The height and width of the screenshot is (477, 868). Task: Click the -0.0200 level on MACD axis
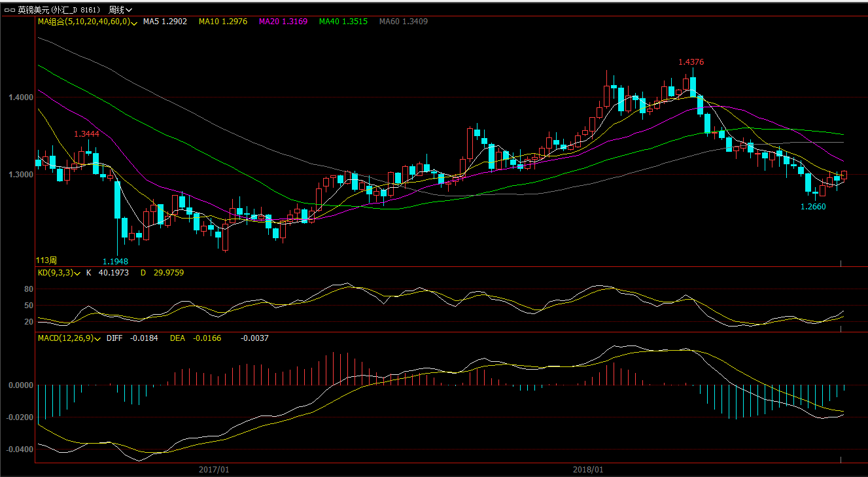(x=19, y=417)
